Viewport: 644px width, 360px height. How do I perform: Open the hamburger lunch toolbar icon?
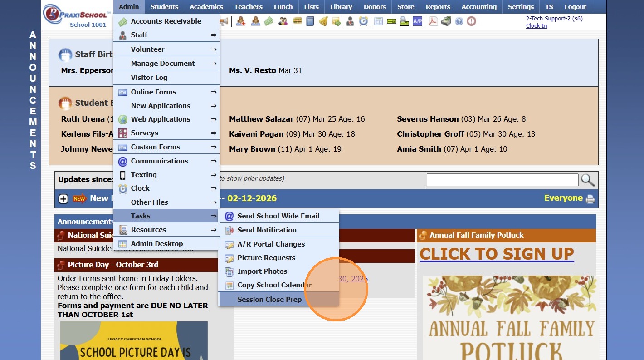coord(298,21)
